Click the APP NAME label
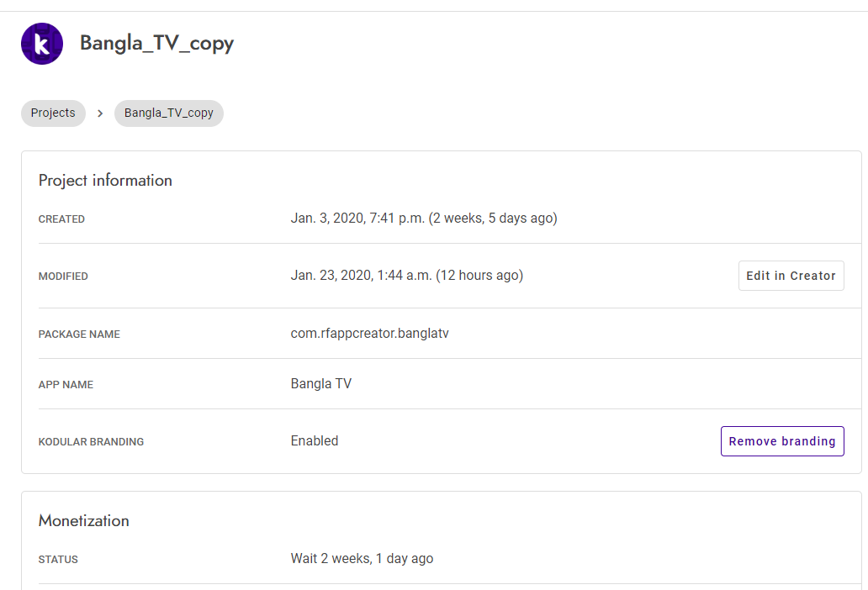Screen dimensions: 868x590 [x=66, y=385]
